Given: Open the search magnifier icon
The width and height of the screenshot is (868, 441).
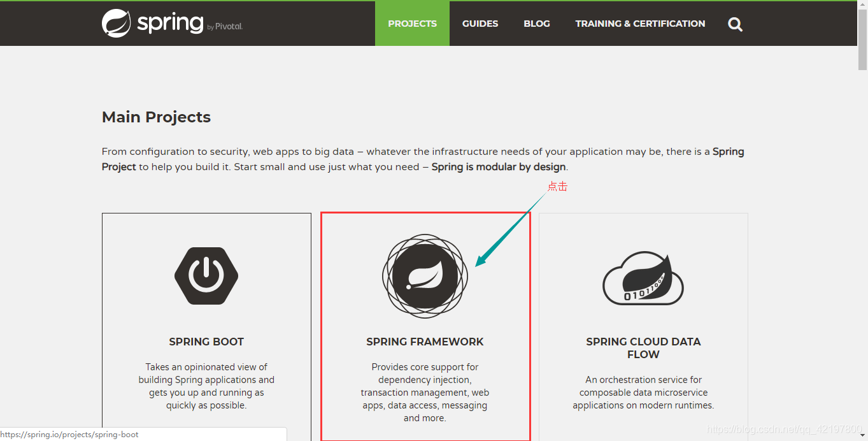Looking at the screenshot, I should (735, 24).
